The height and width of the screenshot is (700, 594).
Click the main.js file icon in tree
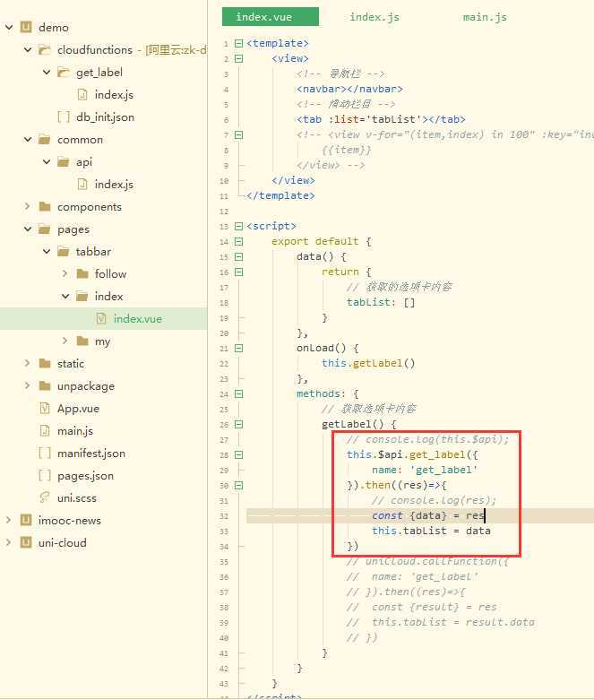45,430
